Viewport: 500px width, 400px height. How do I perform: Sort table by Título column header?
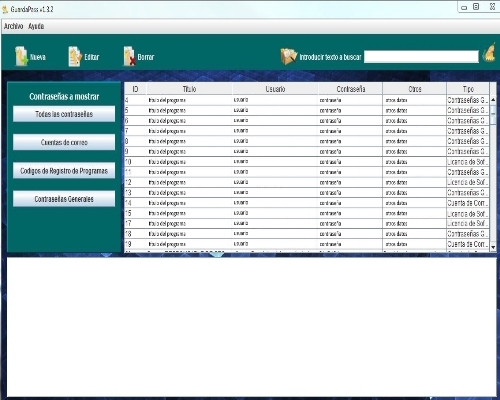click(189, 89)
